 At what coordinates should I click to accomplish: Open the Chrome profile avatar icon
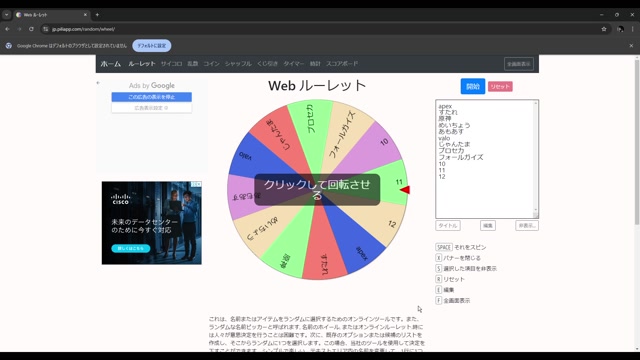point(620,29)
